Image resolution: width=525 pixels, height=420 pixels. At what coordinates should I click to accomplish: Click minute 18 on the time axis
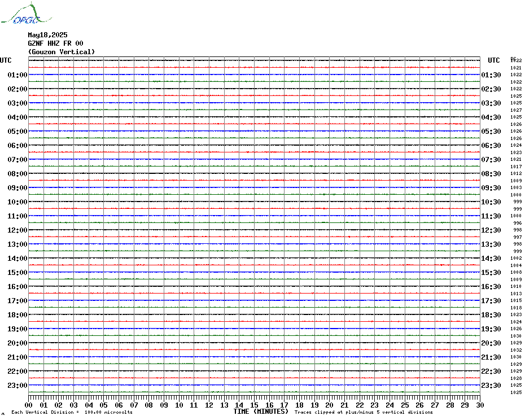point(299,405)
